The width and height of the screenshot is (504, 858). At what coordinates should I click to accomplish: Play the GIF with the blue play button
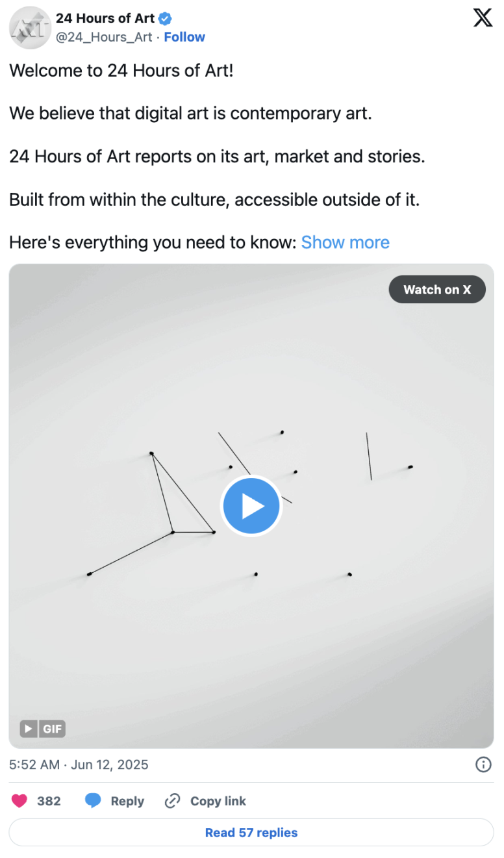pyautogui.click(x=251, y=506)
